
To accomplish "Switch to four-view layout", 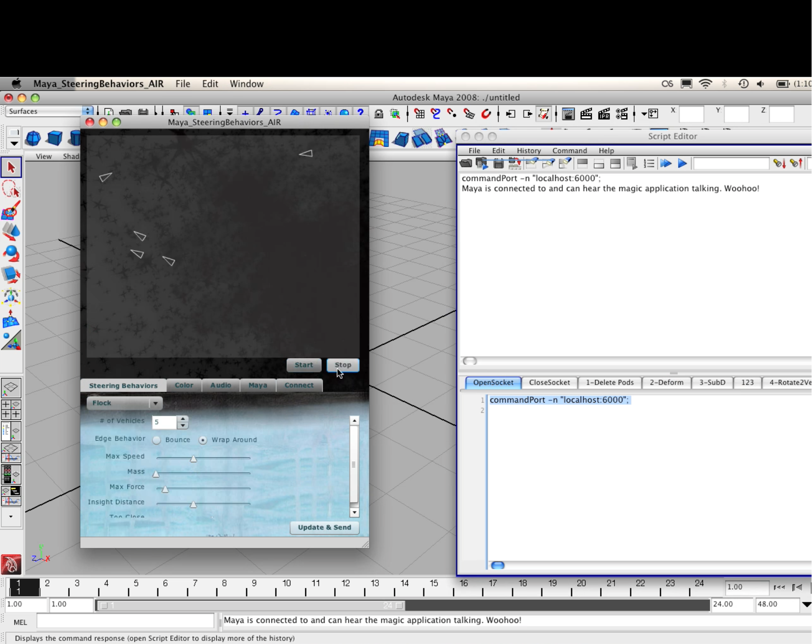I will [11, 409].
